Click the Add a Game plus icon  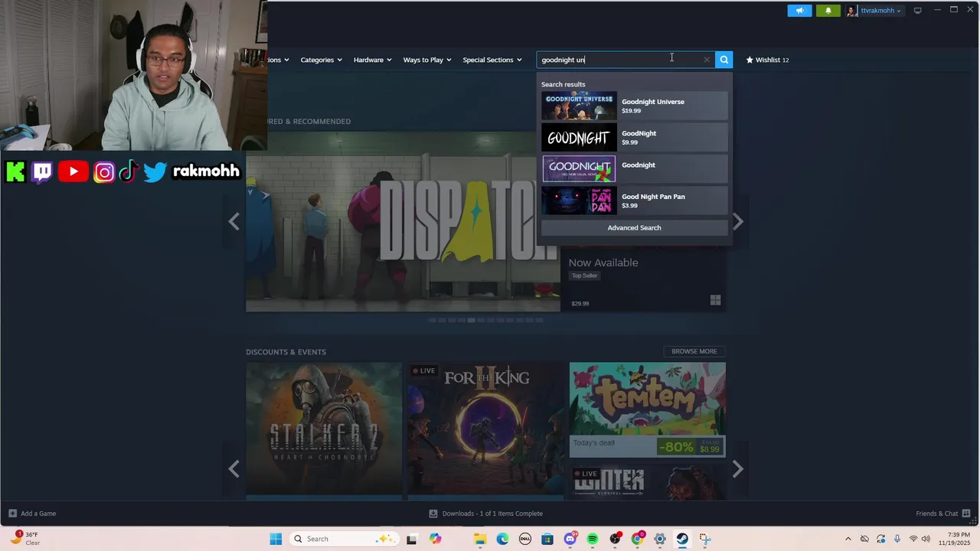pos(12,514)
